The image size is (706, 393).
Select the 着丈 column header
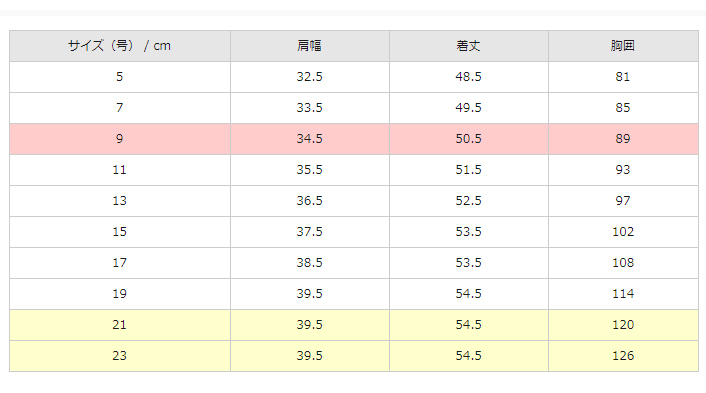[469, 46]
